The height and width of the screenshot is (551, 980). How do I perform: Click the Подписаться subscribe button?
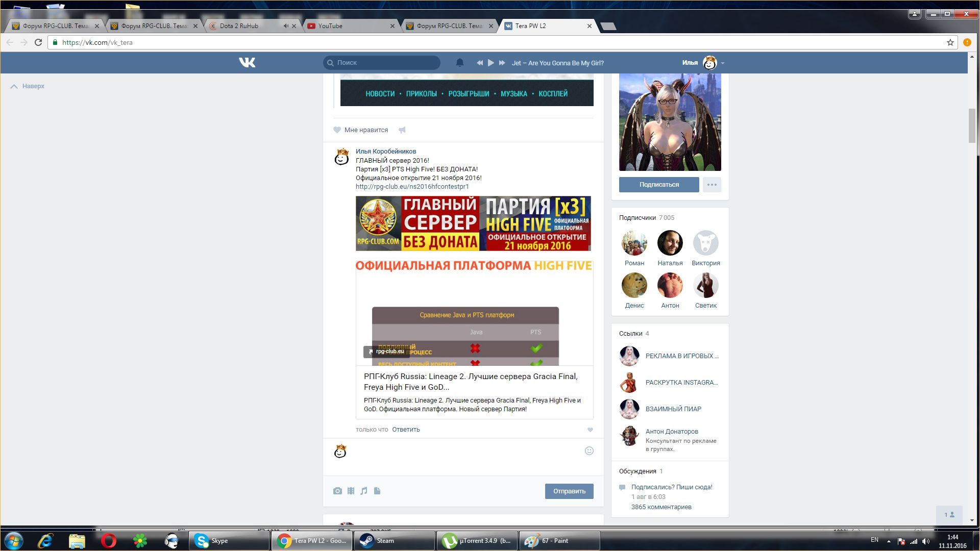pyautogui.click(x=658, y=185)
